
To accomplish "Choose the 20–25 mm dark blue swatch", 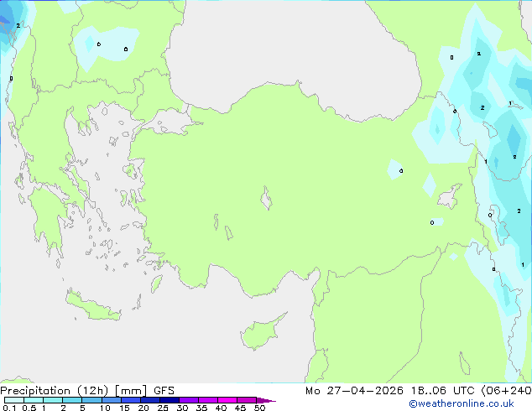I will 149,400.
